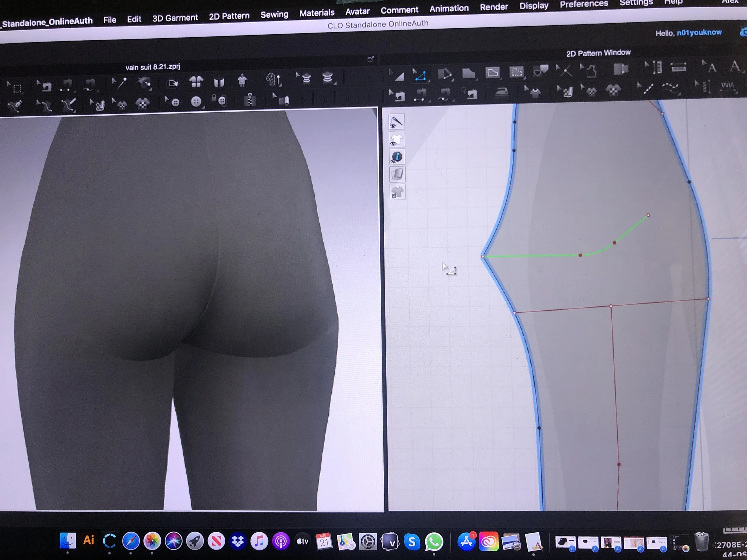Open Safari from the Dock
Image resolution: width=747 pixels, height=560 pixels.
[131, 541]
